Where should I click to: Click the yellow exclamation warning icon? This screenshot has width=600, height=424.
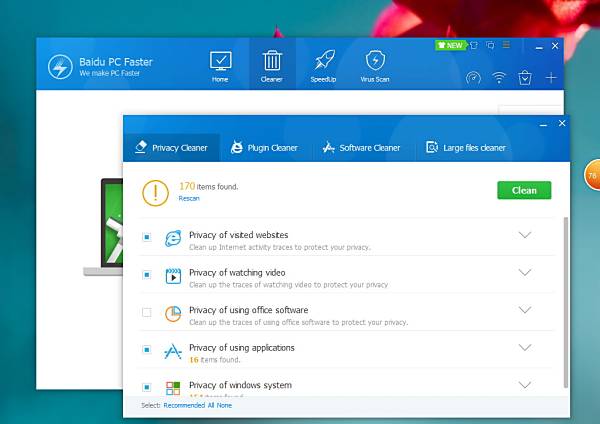tap(155, 193)
